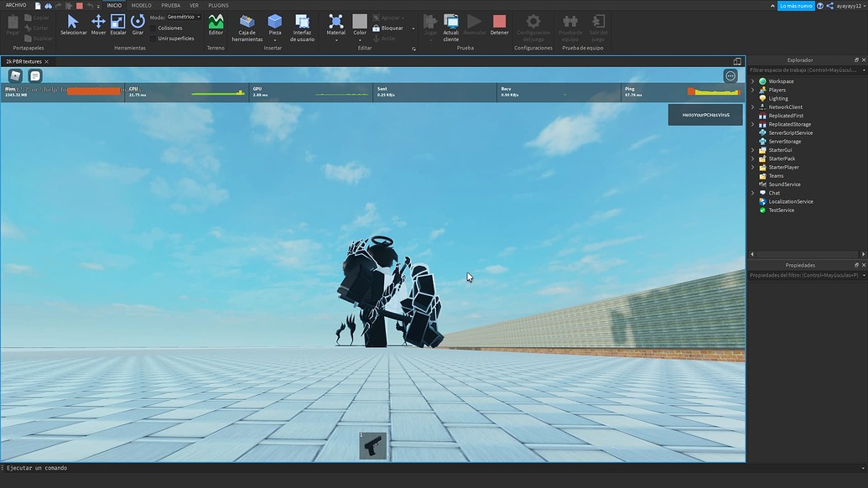868x488 pixels.
Task: Open Caja de herramientas toolbox
Action: coord(247,28)
